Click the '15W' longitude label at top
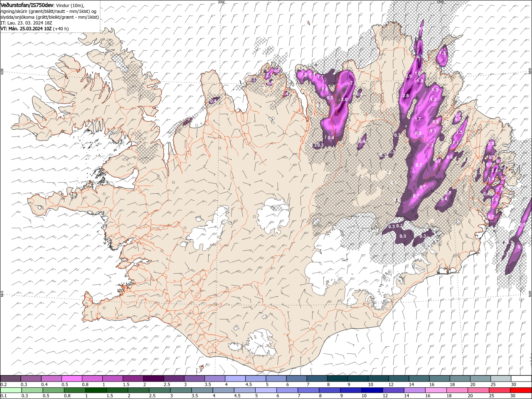 tap(440, 2)
